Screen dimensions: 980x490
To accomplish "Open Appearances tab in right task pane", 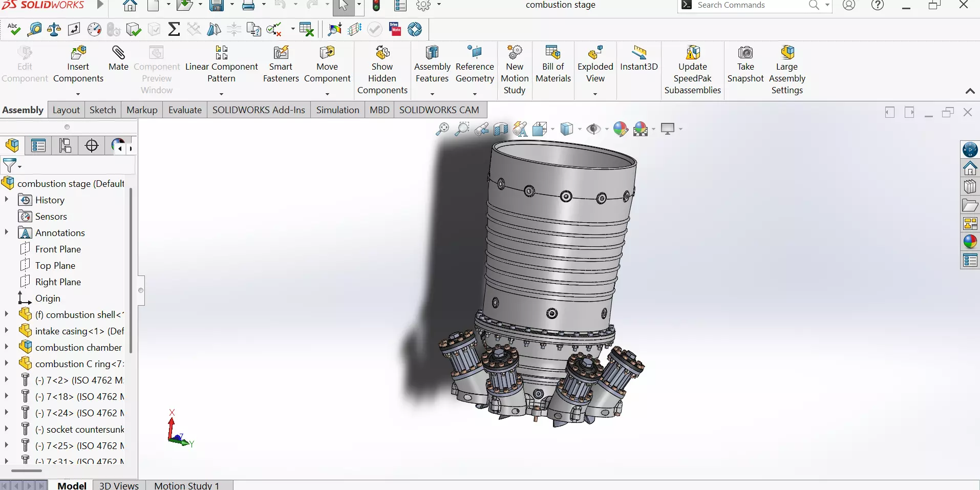I will [x=970, y=242].
